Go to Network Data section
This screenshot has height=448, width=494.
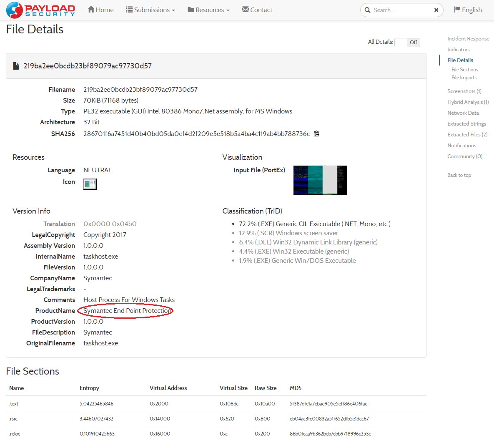tap(463, 113)
